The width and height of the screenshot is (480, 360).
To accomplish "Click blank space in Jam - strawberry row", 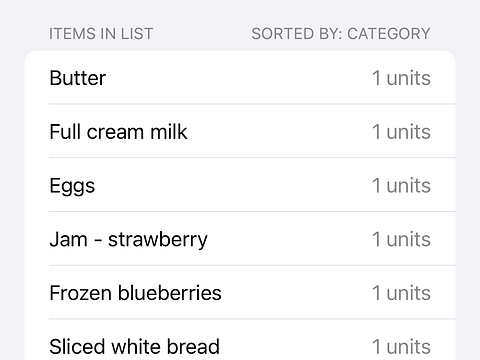I will 290,239.
